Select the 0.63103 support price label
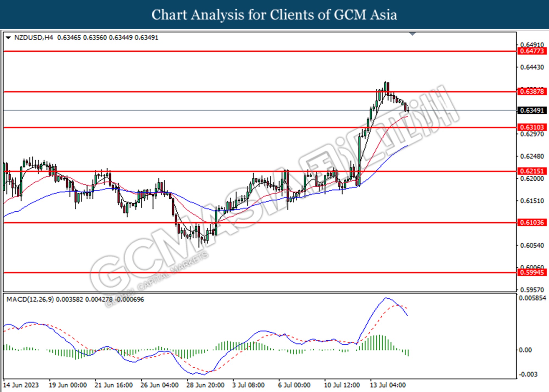549x392 pixels. tap(532, 127)
